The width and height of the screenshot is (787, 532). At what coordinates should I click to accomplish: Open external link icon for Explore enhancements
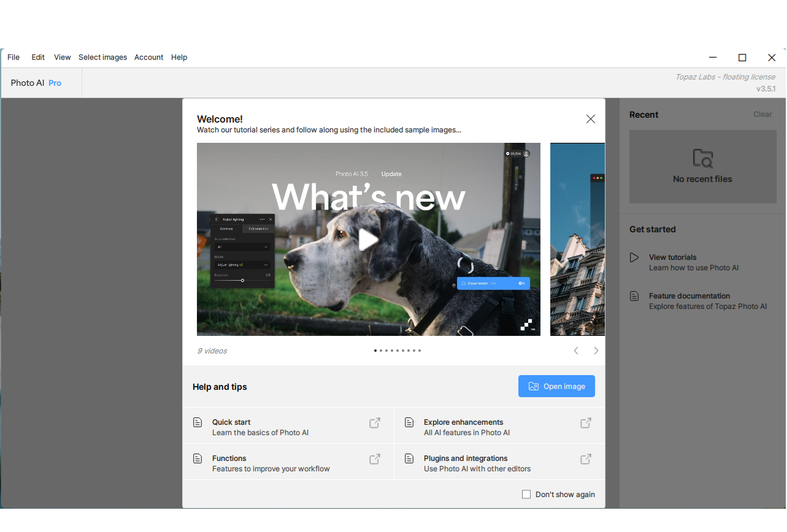coord(586,423)
